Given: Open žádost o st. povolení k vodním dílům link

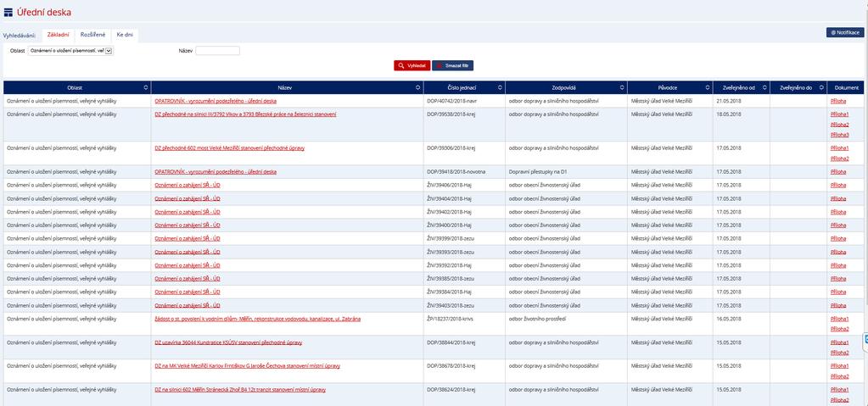Looking at the screenshot, I should [257, 320].
